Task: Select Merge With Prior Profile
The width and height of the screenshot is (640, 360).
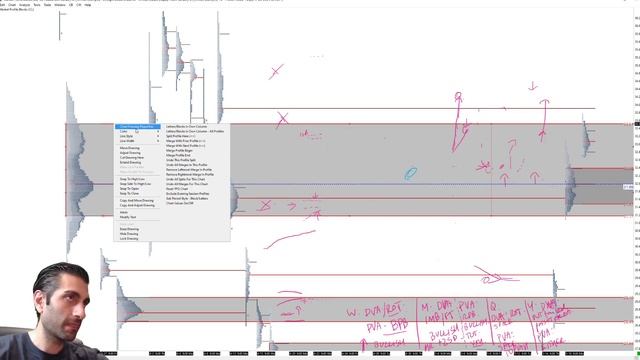Action: point(185,141)
